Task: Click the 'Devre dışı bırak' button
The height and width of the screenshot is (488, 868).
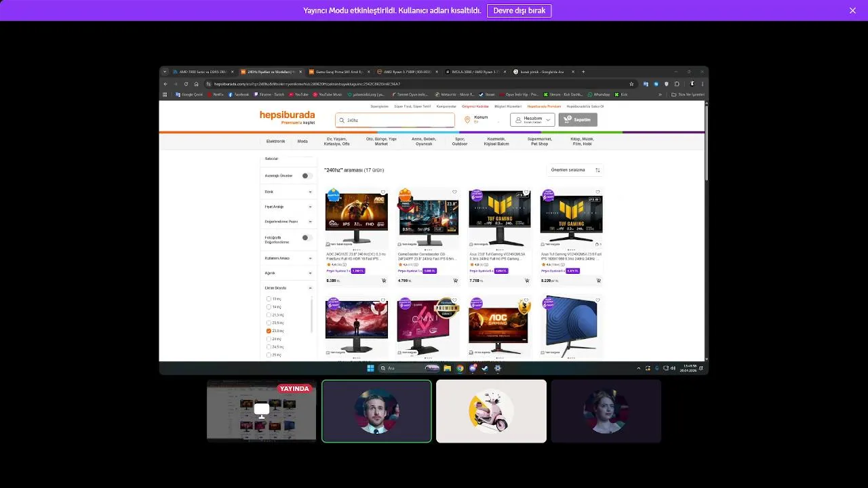Action: [x=519, y=10]
